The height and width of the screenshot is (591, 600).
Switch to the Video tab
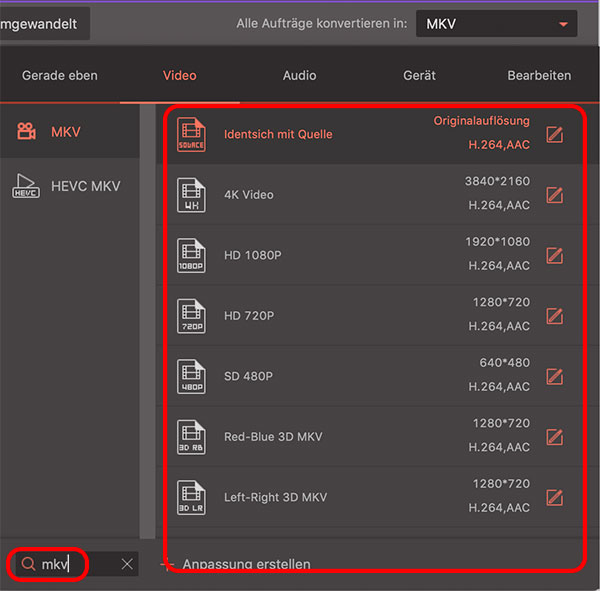point(179,75)
